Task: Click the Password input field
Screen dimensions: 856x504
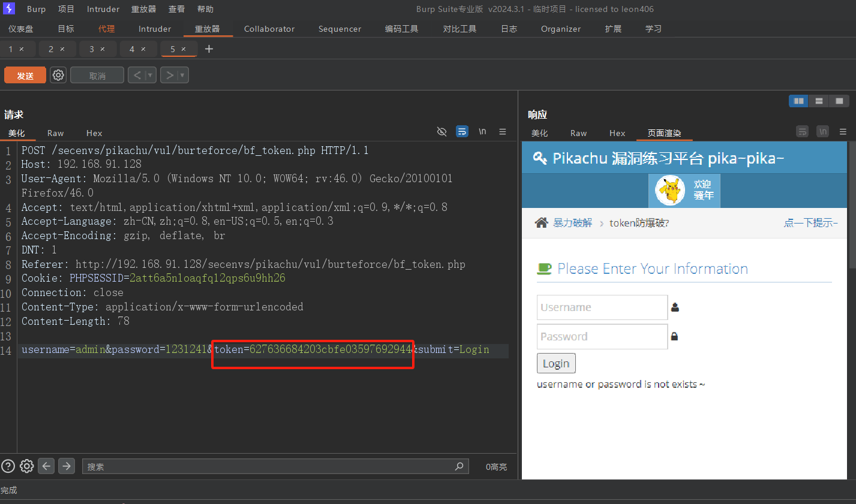Action: click(602, 337)
